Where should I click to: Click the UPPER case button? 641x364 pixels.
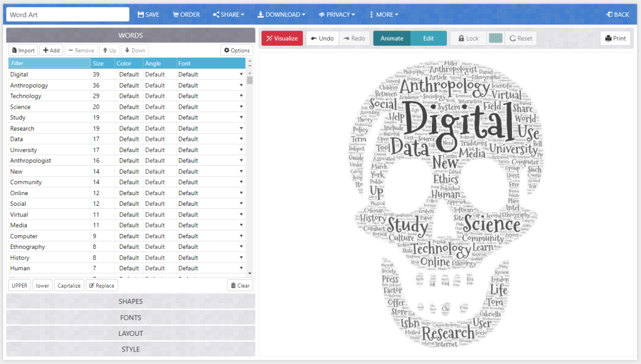click(19, 285)
